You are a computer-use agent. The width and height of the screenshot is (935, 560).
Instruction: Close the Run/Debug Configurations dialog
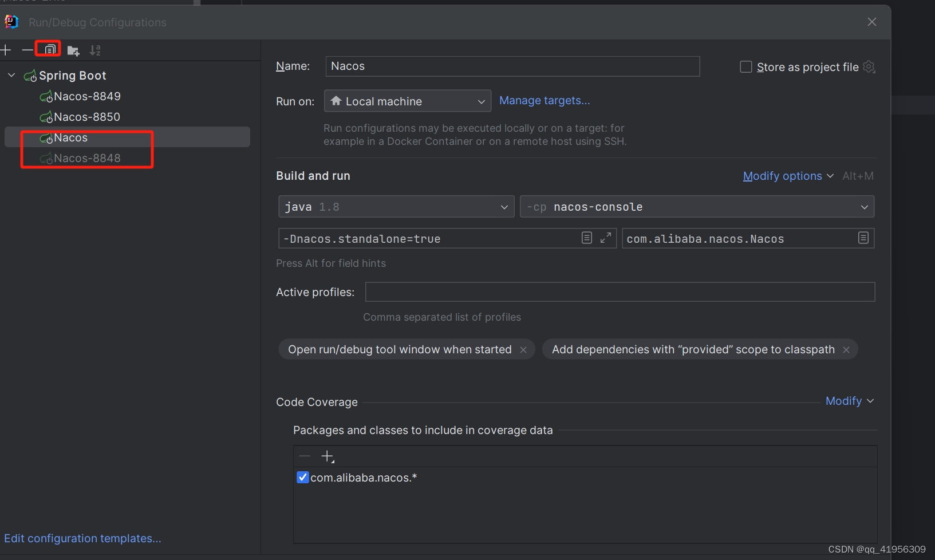872,22
